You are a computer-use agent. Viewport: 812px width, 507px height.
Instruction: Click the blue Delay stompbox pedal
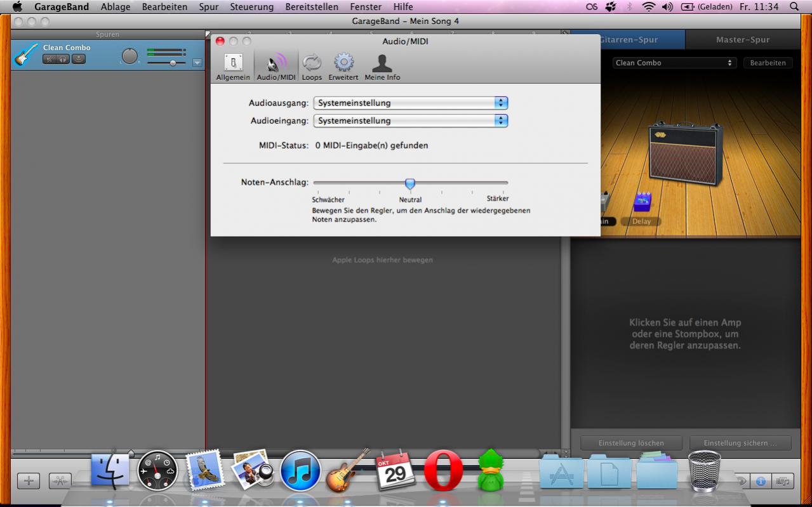642,202
